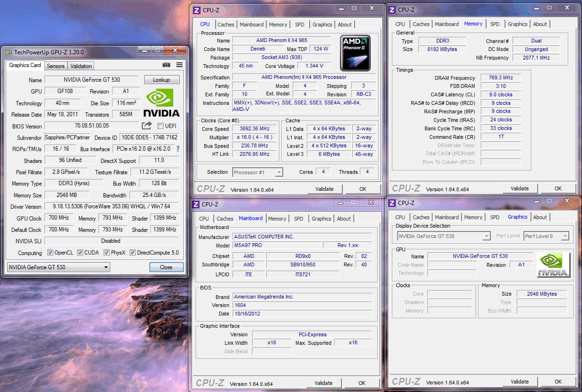582x392 pixels.
Task: Open the Caches tab in the CPU window
Action: [226, 25]
